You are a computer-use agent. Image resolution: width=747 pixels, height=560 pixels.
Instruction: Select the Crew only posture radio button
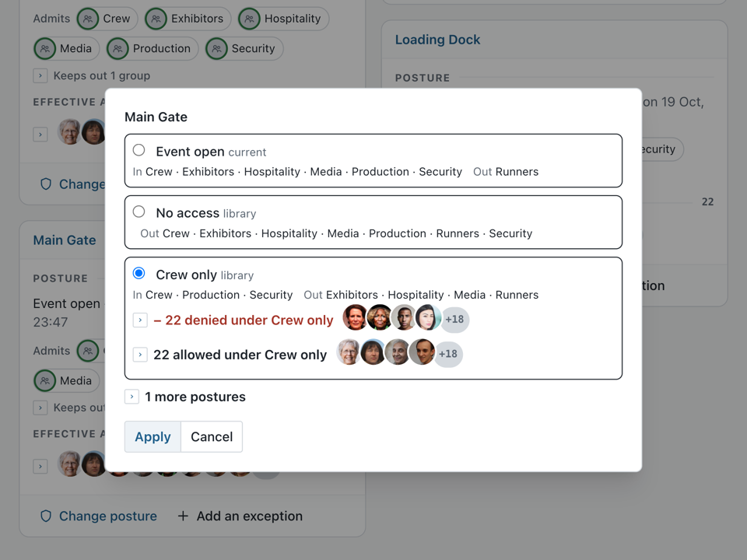139,273
